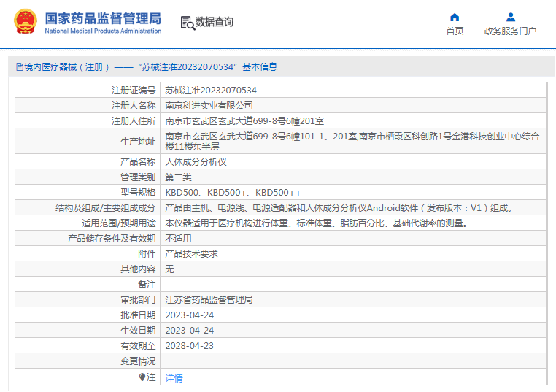Select 生效日期 value 2023-04-24
The image size is (556, 392).
click(x=190, y=331)
